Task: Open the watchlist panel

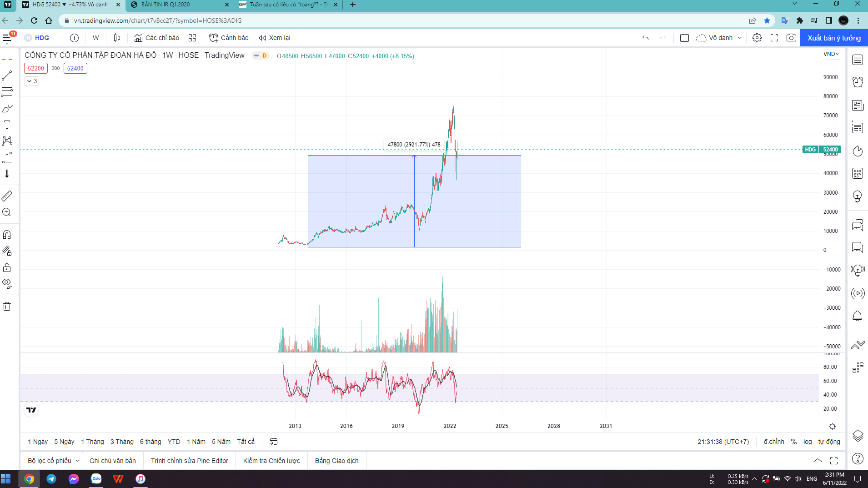Action: coord(858,60)
